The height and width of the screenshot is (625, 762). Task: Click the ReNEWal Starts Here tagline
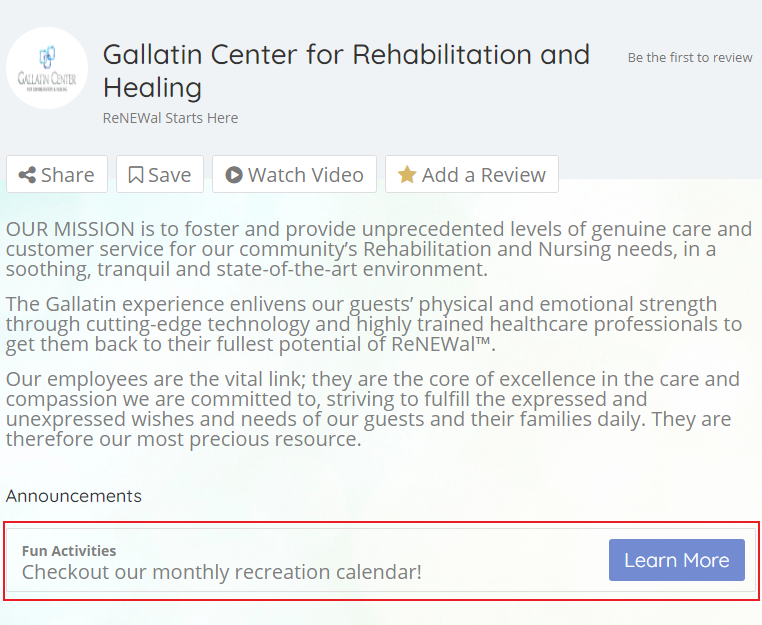pos(171,118)
